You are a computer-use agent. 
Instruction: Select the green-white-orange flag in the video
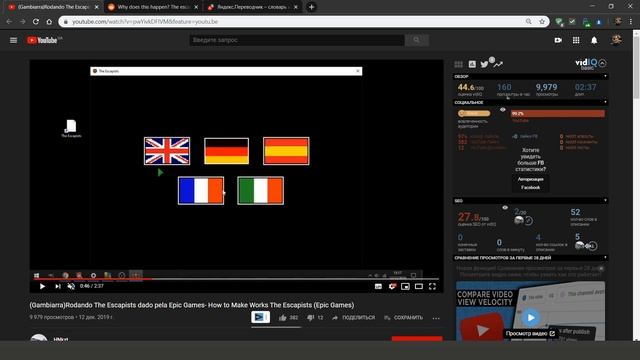[260, 191]
